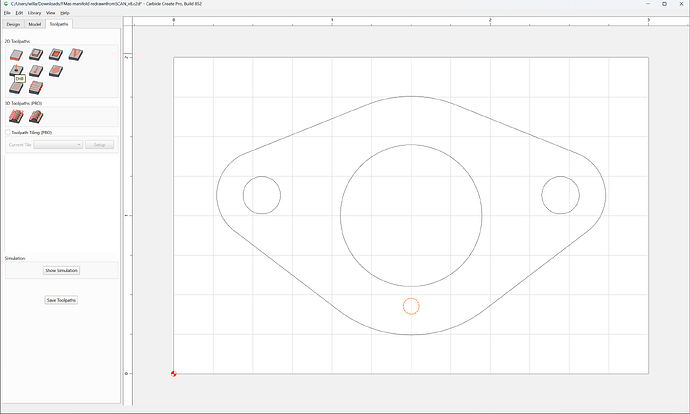This screenshot has height=414, width=690.
Task: Expand the Current Tile dropdown
Action: coord(58,145)
